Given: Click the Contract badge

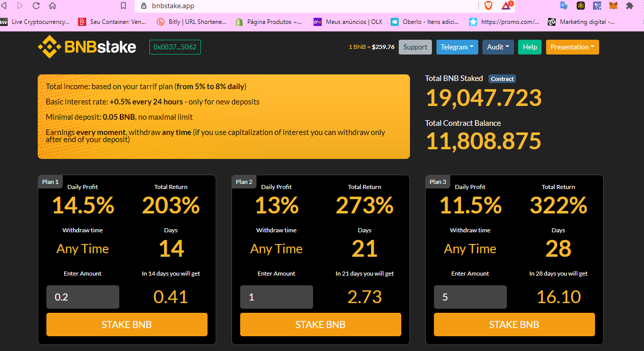Looking at the screenshot, I should click(x=502, y=79).
